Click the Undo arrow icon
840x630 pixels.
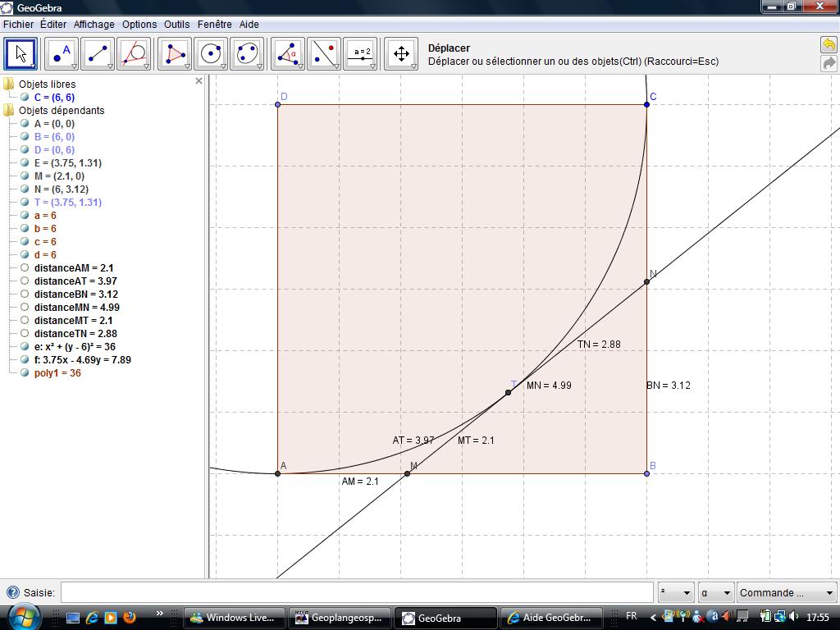829,45
